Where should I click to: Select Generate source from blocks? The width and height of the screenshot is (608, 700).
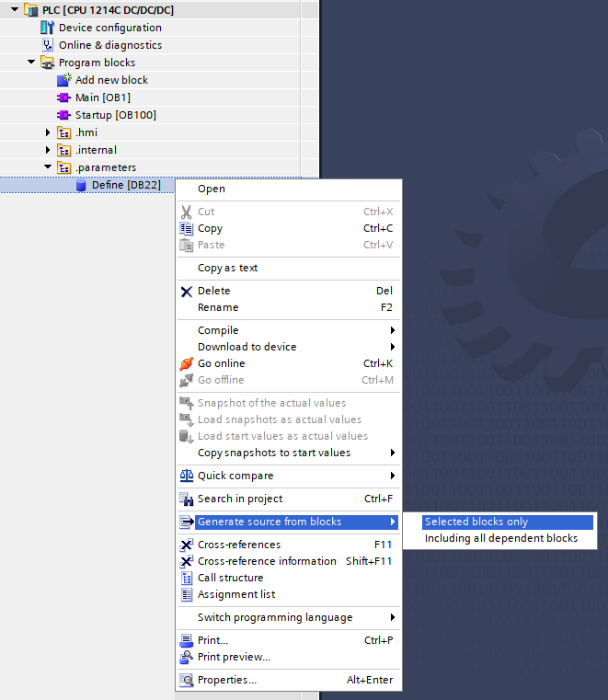tap(289, 522)
